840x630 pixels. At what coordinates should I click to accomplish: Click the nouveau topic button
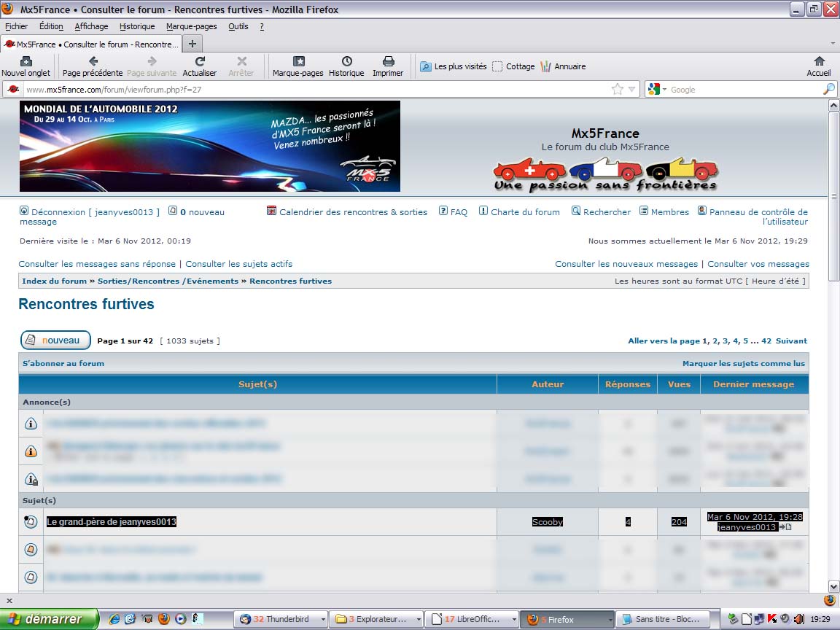click(x=55, y=341)
